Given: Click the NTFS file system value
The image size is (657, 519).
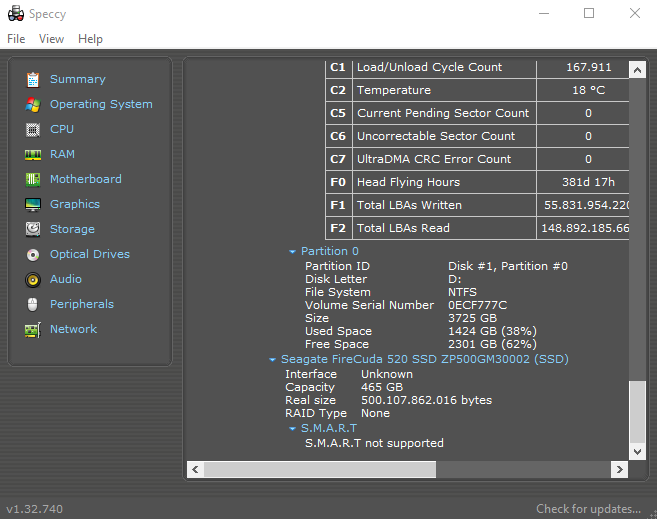Looking at the screenshot, I should (x=462, y=292).
